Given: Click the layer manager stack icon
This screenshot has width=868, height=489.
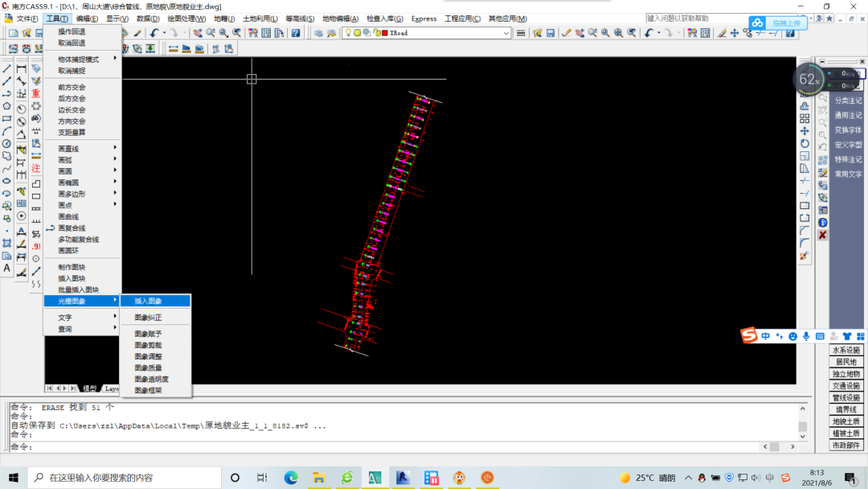Looking at the screenshot, I should pos(318,33).
